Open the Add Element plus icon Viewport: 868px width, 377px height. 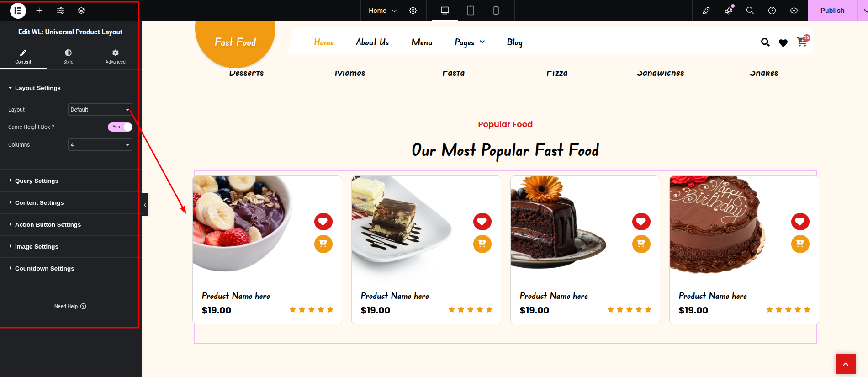[39, 11]
